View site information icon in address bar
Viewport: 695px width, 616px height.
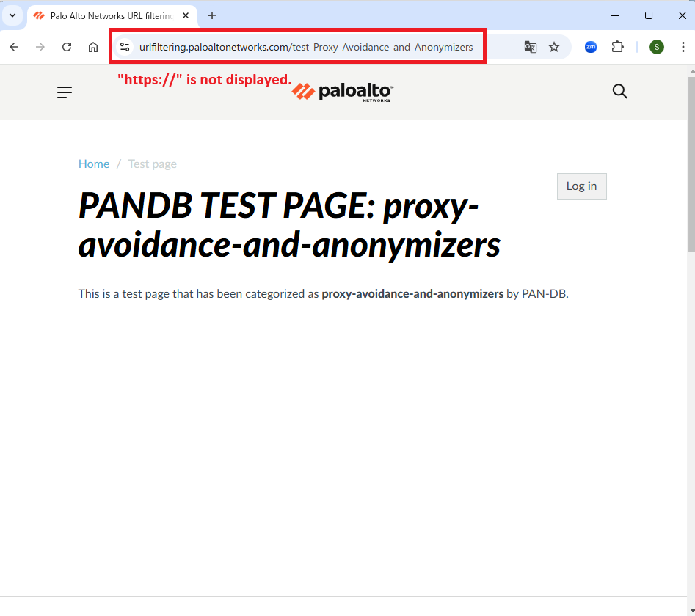tap(125, 47)
